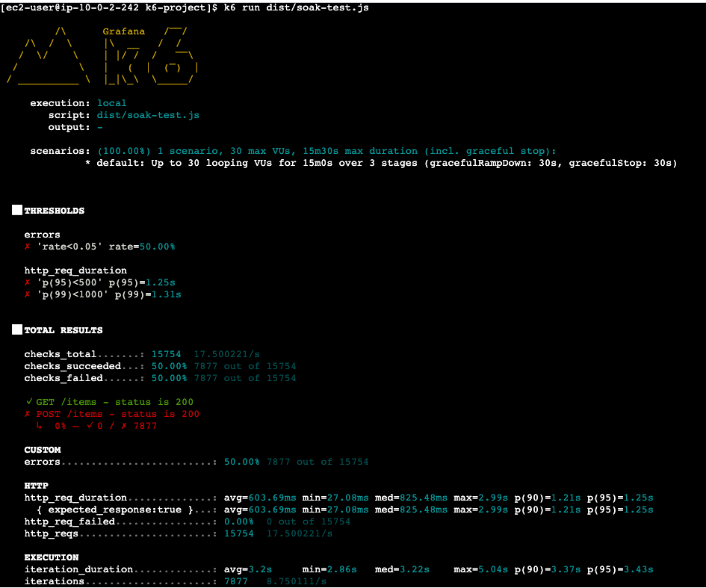The height and width of the screenshot is (588, 706).
Task: Click the iterations count '7877' on the last line
Action: [x=236, y=581]
